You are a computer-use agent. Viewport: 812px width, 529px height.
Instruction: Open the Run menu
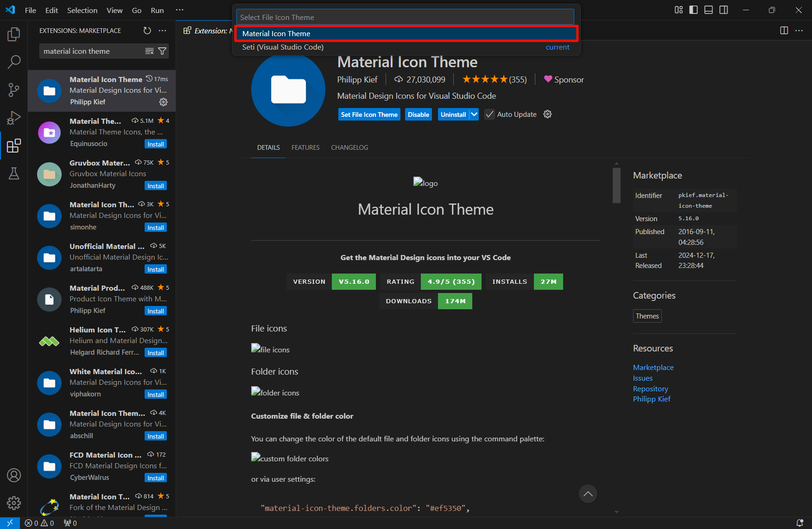(x=157, y=10)
